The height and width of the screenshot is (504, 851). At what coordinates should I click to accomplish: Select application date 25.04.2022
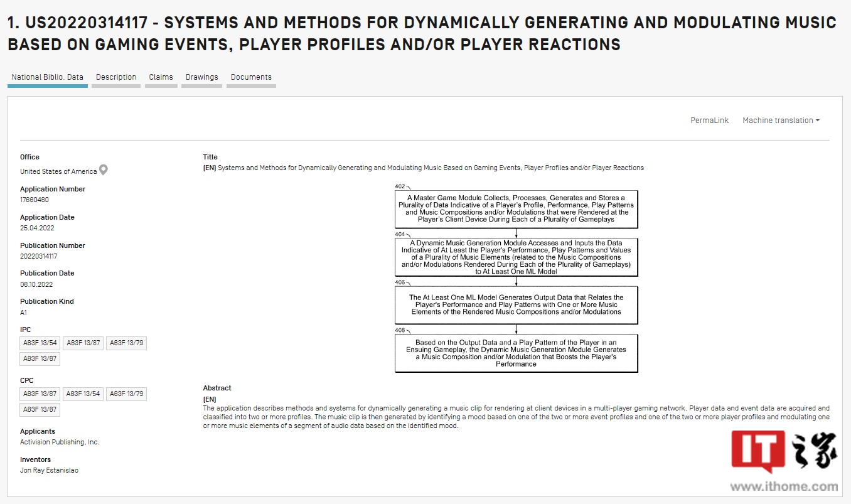(x=37, y=228)
